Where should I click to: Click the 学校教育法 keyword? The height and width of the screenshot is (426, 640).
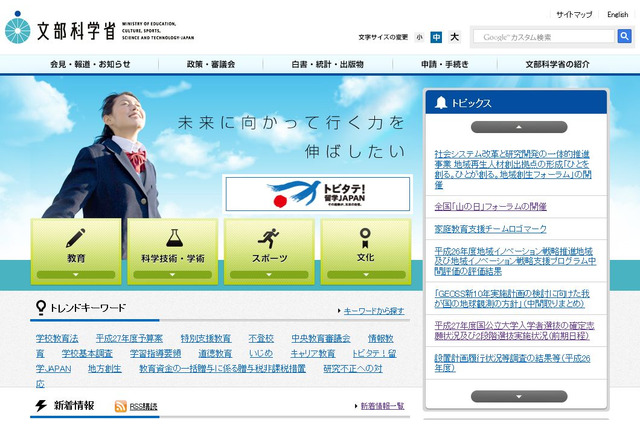(x=57, y=338)
